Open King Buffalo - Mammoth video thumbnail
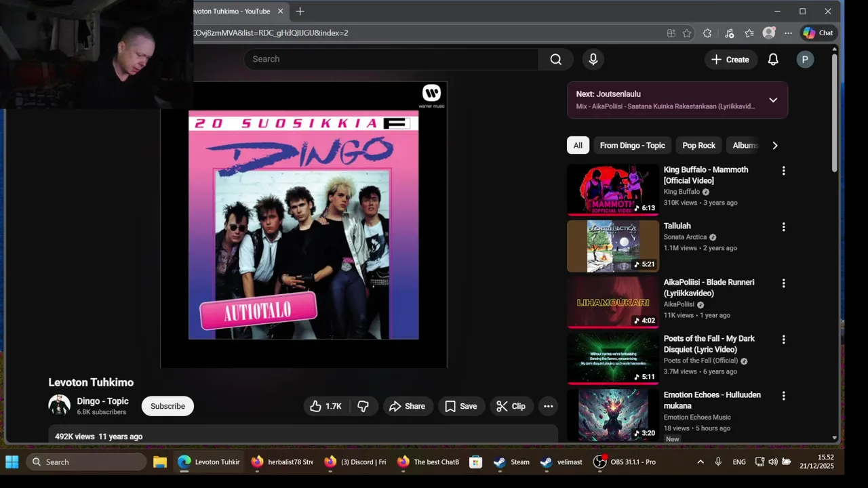The image size is (868, 488). [613, 190]
